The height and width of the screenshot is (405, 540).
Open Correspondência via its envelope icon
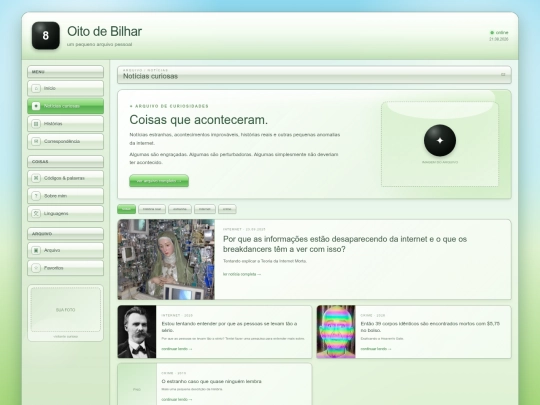(36, 141)
